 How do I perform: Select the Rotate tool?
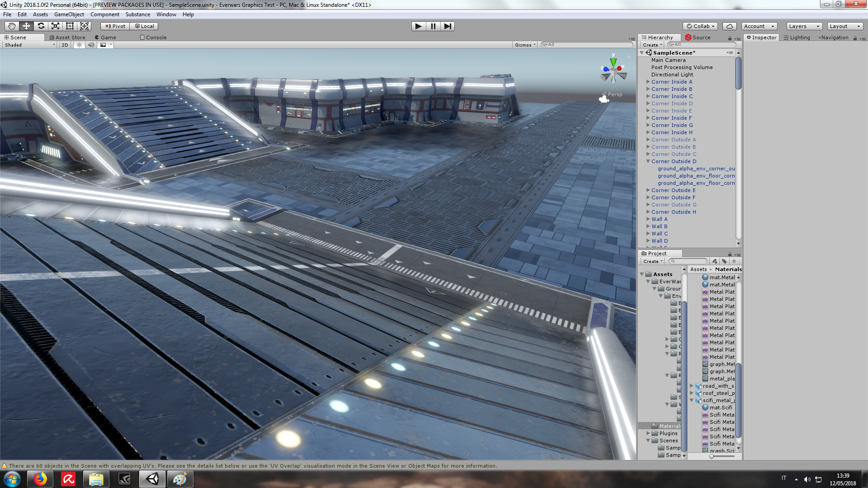(x=41, y=26)
